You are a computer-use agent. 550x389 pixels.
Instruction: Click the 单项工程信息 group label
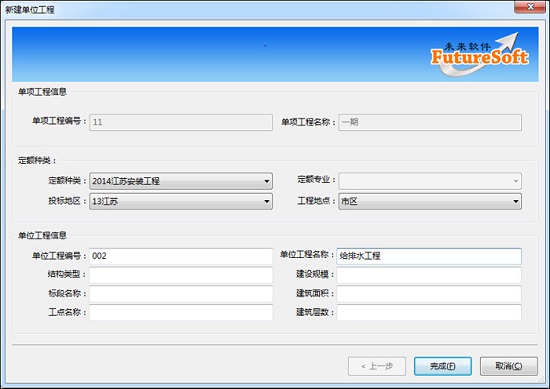coord(42,92)
